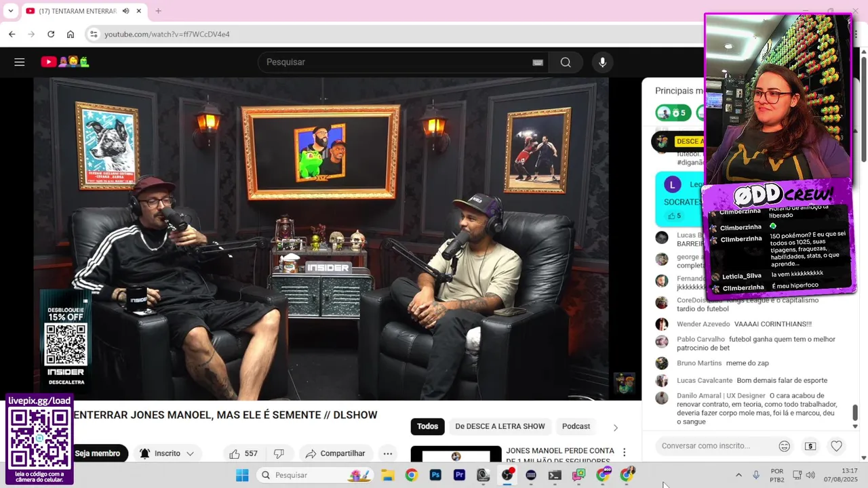This screenshot has height=488, width=868.
Task: Click username Wender Azevedo in chat
Action: pyautogui.click(x=703, y=324)
